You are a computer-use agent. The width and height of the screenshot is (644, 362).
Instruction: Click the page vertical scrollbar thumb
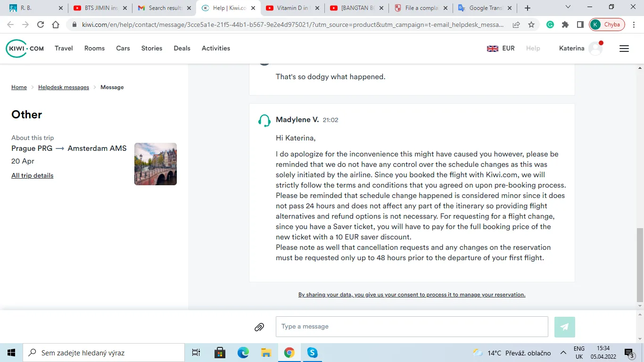[x=640, y=264]
